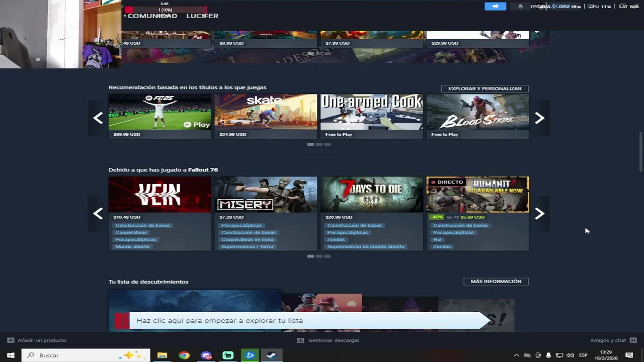Viewport: 644px width, 362px height.
Task: Go to the next recommended titles
Action: (x=539, y=118)
